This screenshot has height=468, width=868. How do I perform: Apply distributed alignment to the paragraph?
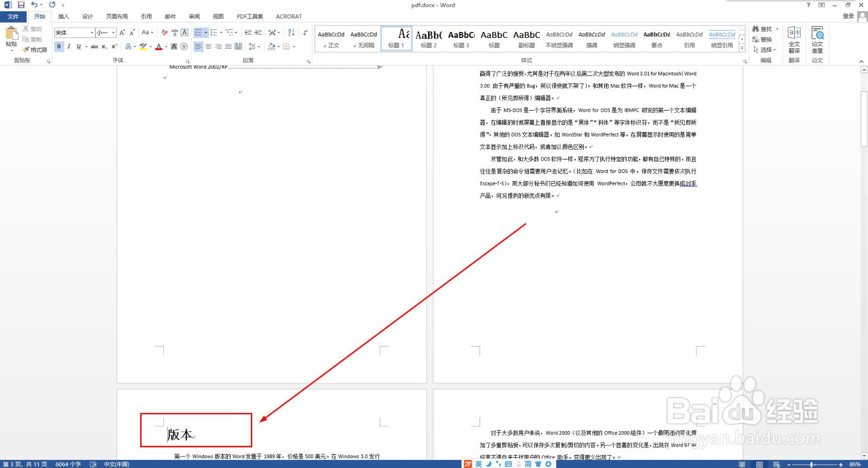point(238,47)
